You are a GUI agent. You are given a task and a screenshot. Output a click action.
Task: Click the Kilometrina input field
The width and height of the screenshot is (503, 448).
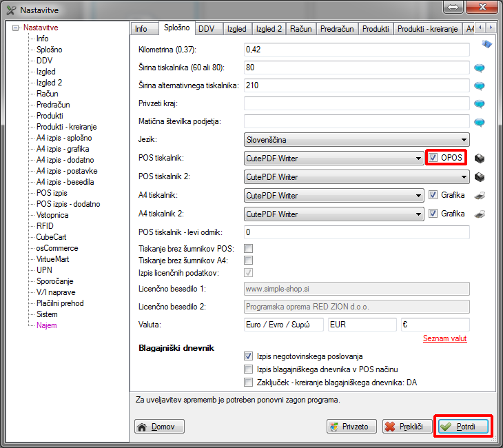(356, 50)
